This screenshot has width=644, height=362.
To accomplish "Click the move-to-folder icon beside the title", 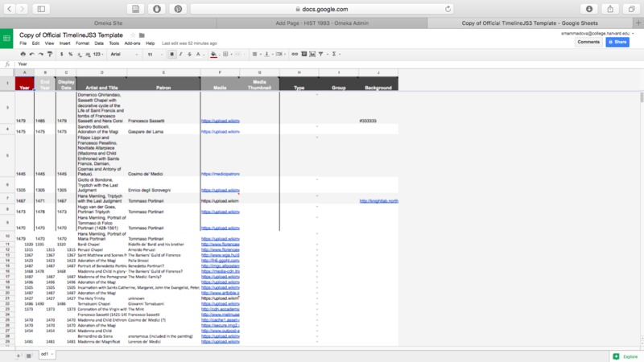I will (x=142, y=35).
